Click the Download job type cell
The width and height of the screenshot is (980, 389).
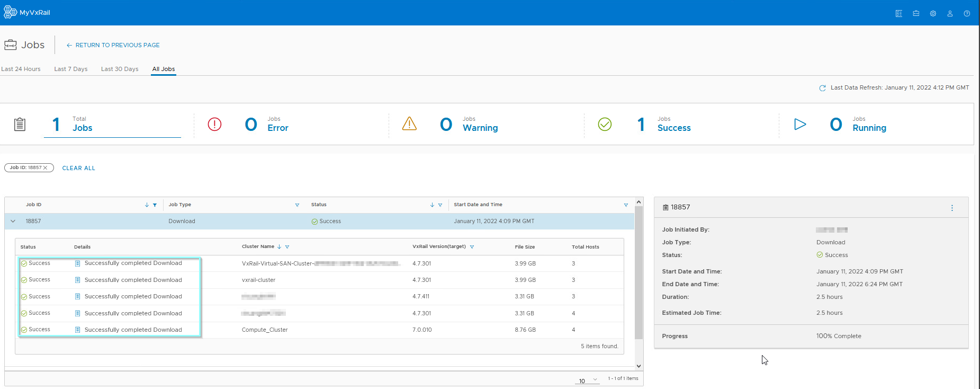coord(182,221)
